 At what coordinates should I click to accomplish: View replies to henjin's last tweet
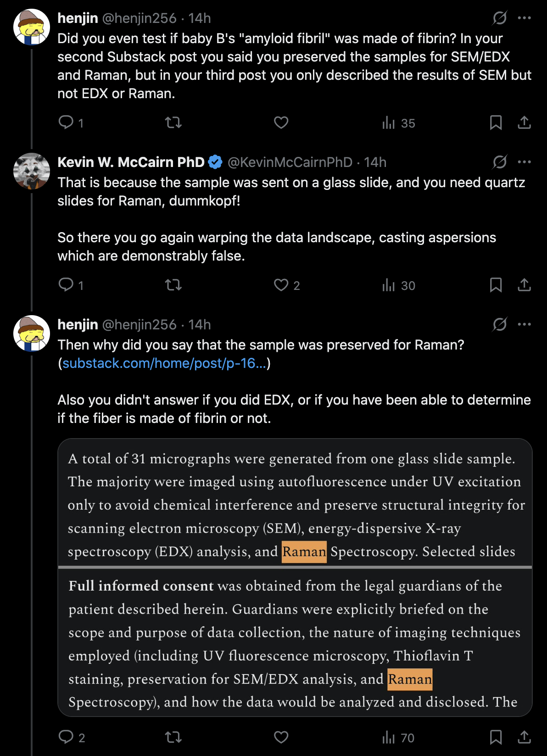(x=66, y=737)
